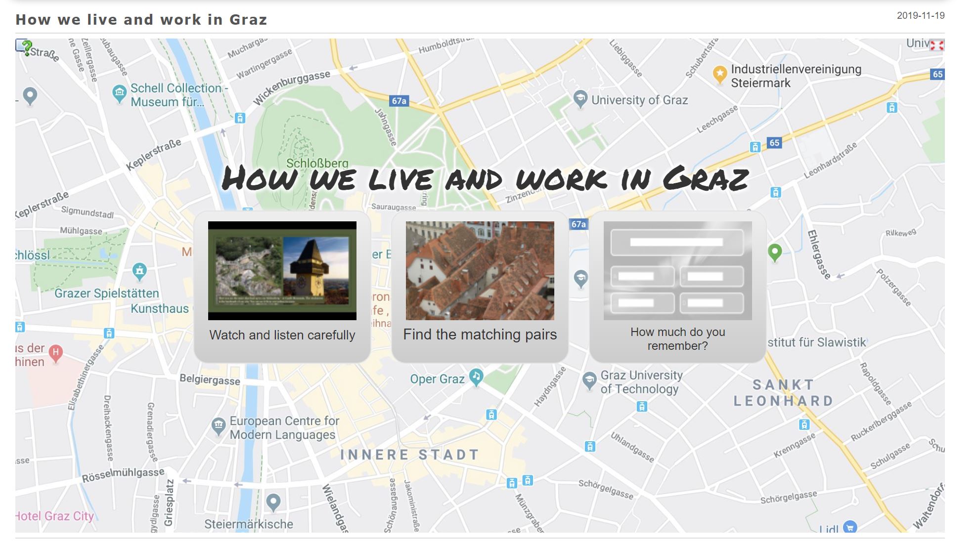Click the Grazer Spielstätten map pin

coord(139,270)
